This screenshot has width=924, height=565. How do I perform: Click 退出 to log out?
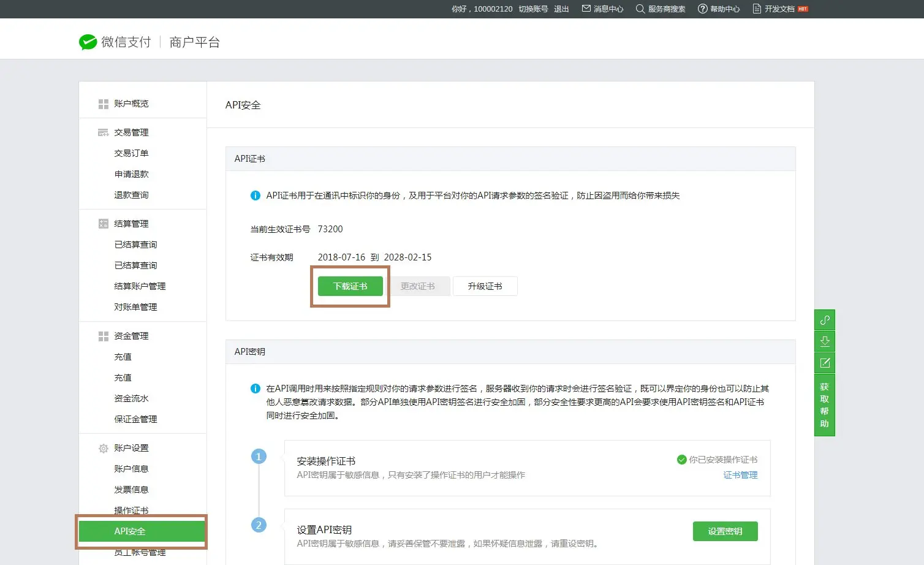click(561, 9)
